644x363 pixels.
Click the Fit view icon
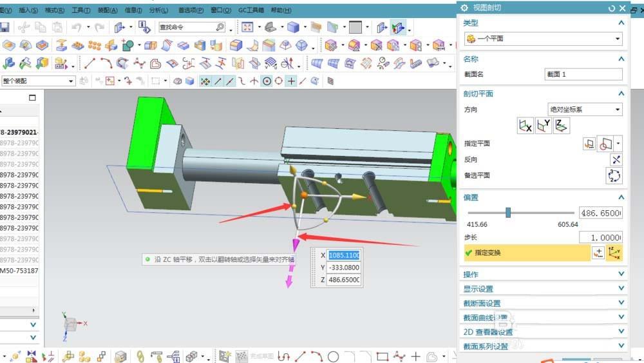(247, 27)
